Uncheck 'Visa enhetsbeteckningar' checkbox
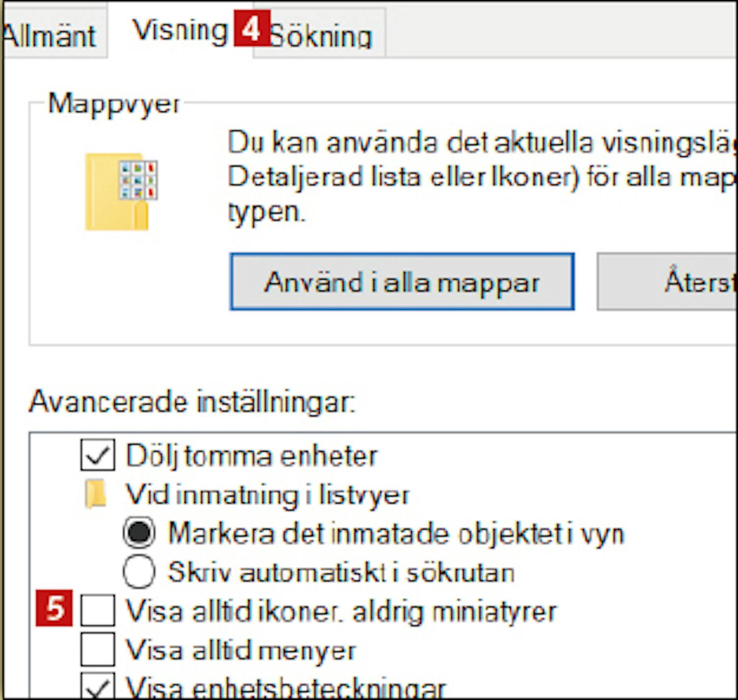Image resolution: width=738 pixels, height=700 pixels. tap(97, 686)
